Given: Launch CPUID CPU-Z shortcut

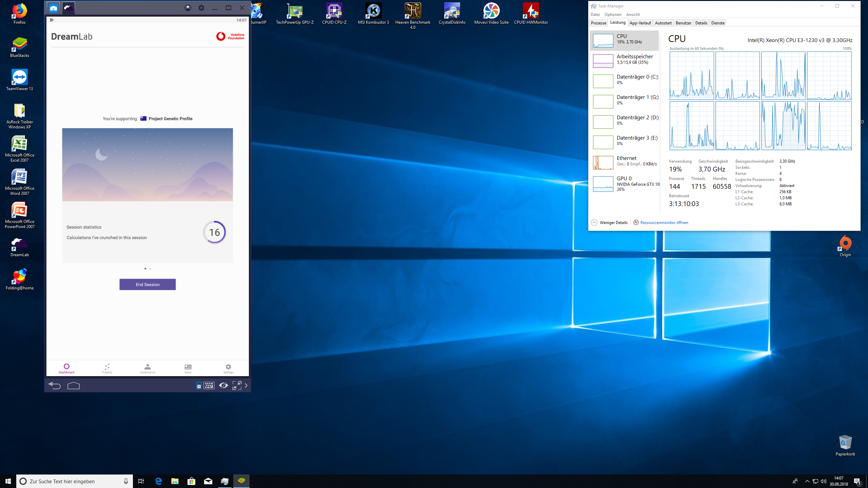Looking at the screenshot, I should point(334,14).
